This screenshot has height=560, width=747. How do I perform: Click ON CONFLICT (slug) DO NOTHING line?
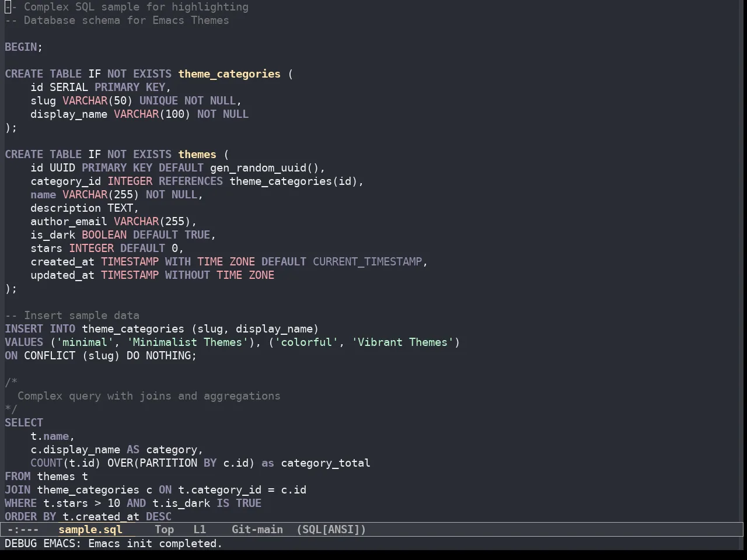coord(101,356)
